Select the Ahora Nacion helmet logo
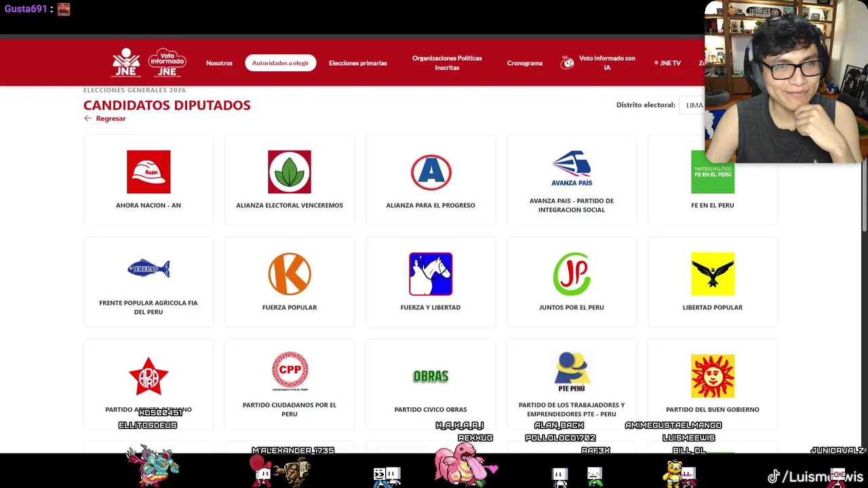The width and height of the screenshot is (868, 488). click(149, 172)
